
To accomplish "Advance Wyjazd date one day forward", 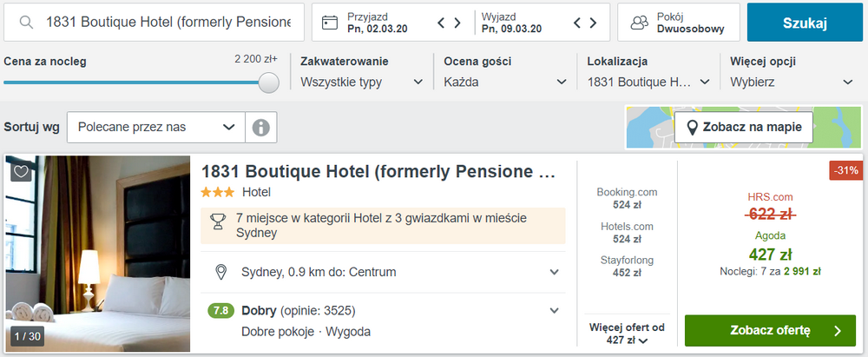I will pyautogui.click(x=593, y=23).
